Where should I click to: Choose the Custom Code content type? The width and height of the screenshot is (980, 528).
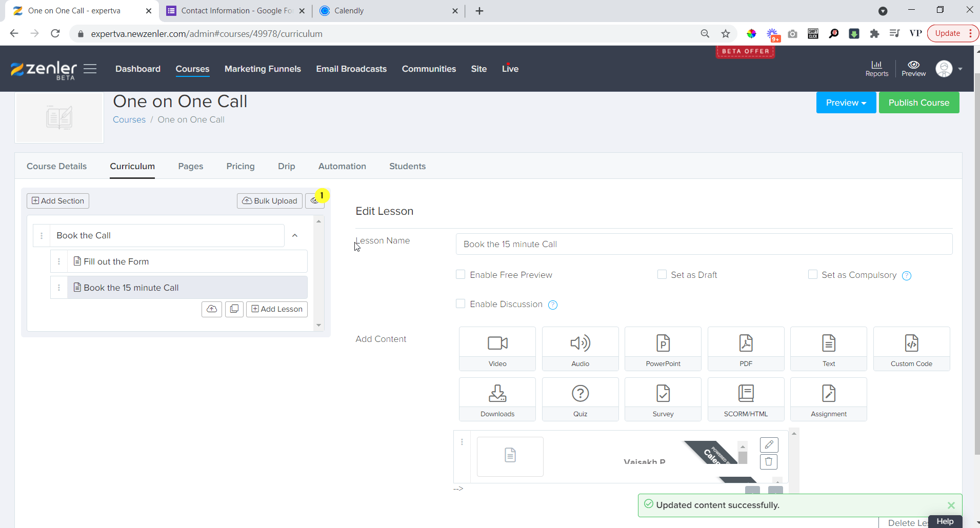pyautogui.click(x=911, y=349)
